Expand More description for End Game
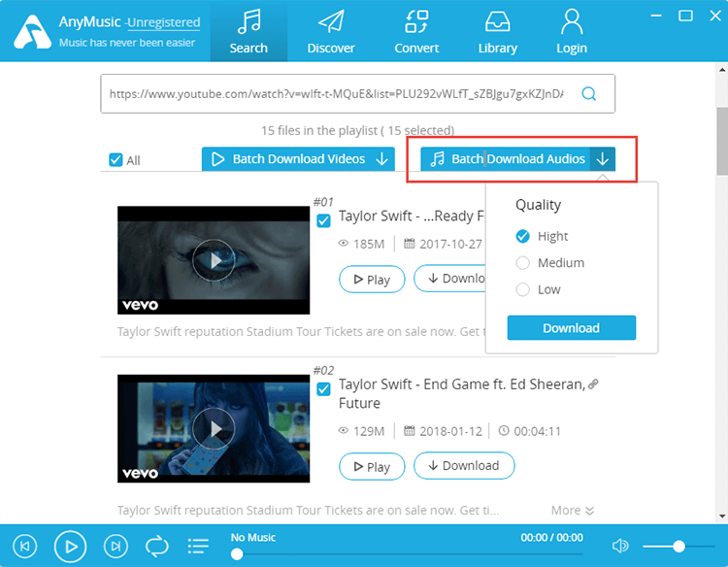728x567 pixels. click(573, 511)
